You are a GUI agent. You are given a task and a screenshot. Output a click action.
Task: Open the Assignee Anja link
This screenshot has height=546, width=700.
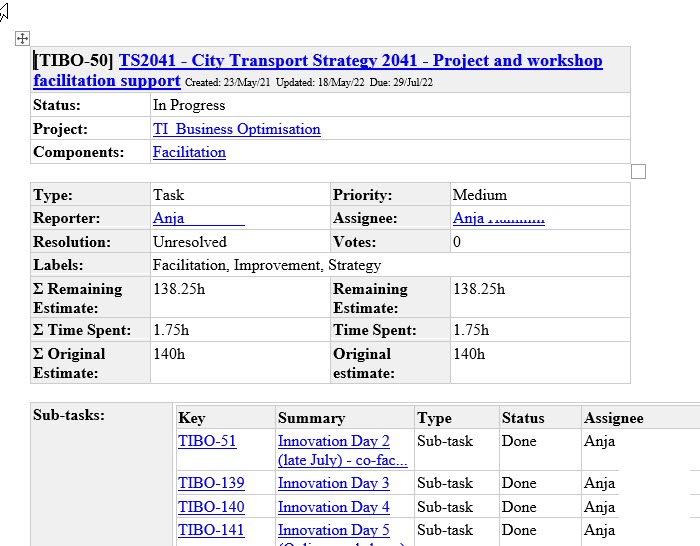[x=499, y=218]
